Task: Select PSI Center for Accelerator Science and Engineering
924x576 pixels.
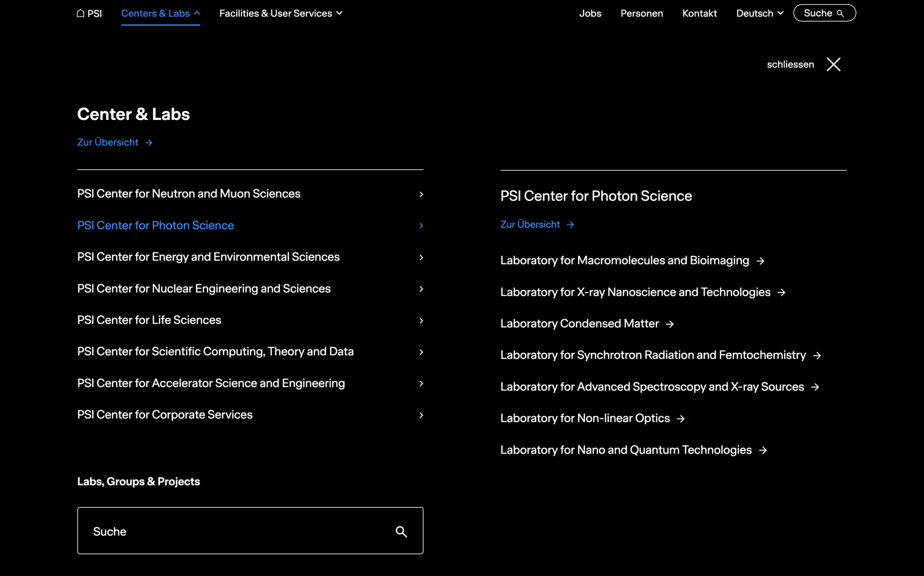Action: coord(211,383)
